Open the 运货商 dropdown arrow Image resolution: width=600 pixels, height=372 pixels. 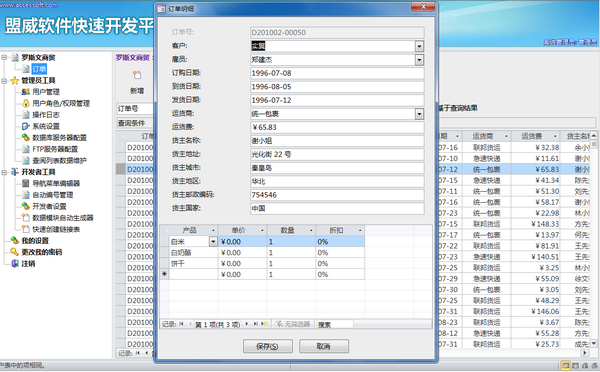pos(419,114)
